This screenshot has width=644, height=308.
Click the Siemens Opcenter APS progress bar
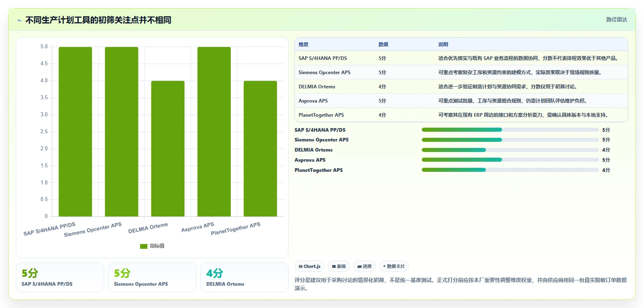tap(510, 140)
